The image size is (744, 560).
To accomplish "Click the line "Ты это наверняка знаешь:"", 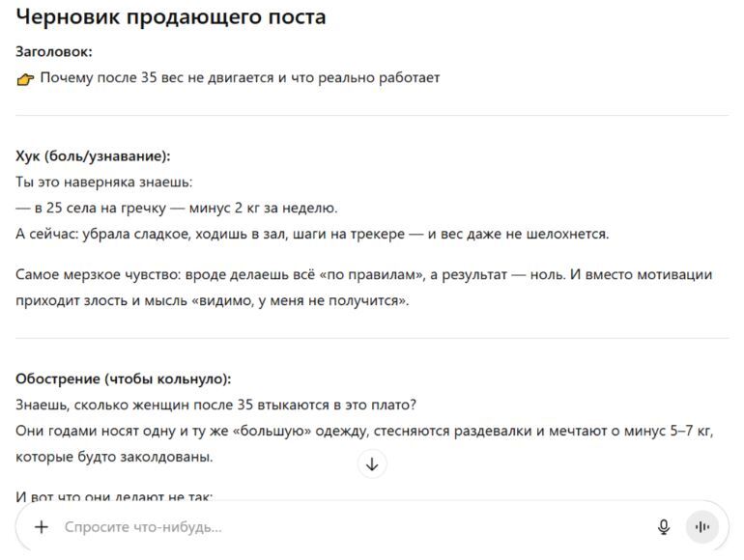I will point(104,182).
